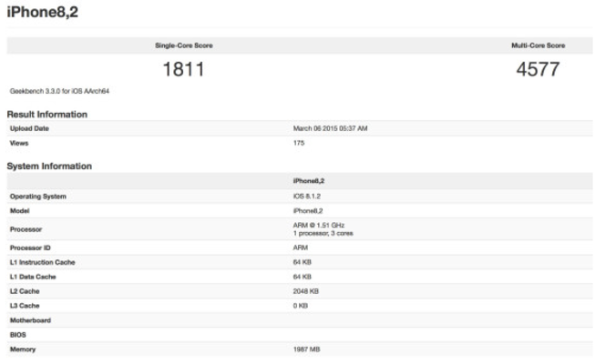Click the System Information heading
The height and width of the screenshot is (364, 595).
pos(49,166)
